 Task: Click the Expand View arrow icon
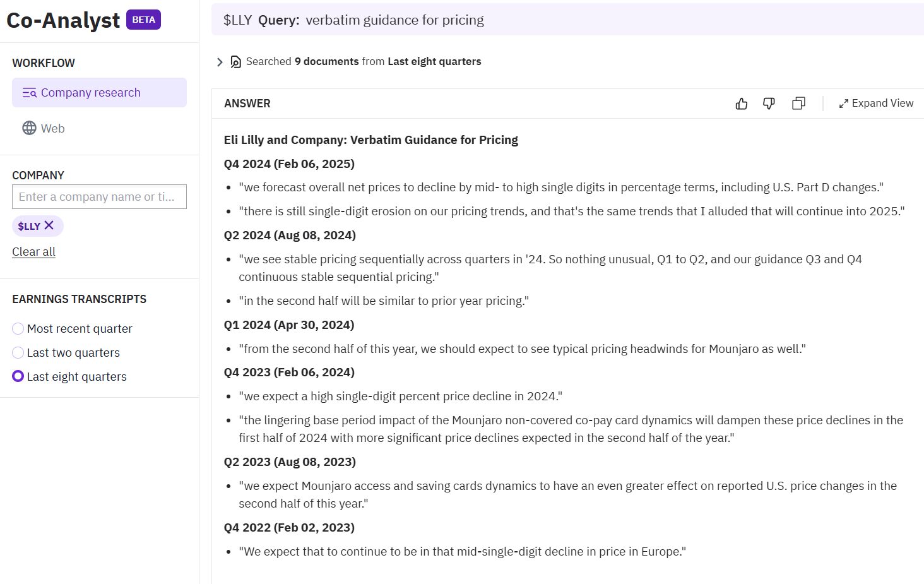point(843,103)
